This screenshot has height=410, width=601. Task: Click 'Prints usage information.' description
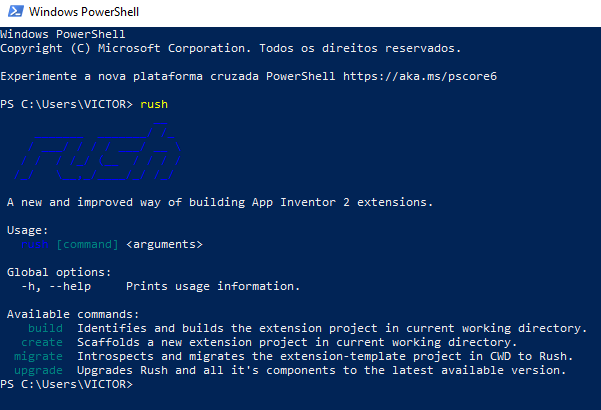coord(213,286)
